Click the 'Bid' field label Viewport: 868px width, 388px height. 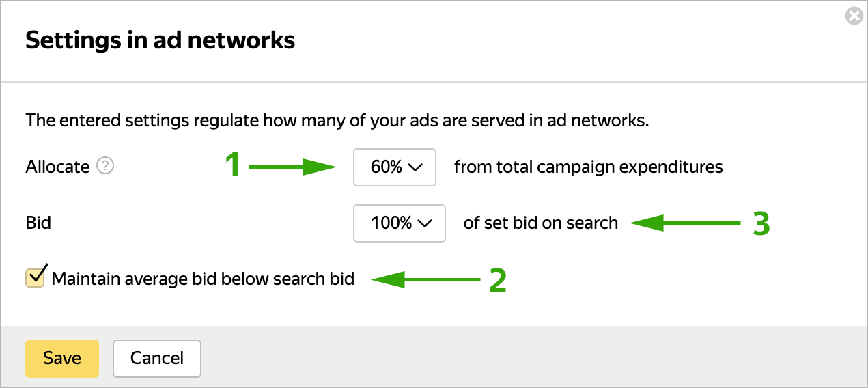click(x=38, y=223)
